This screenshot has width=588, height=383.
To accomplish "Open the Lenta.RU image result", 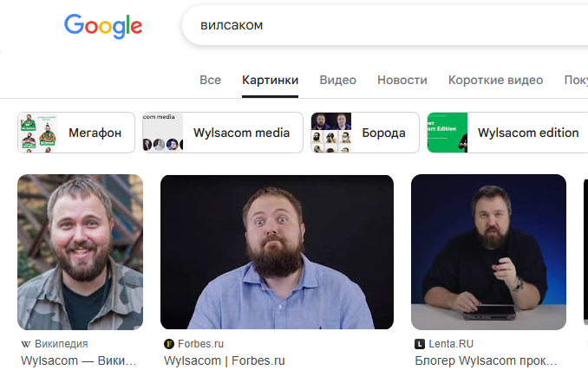I will tap(488, 252).
